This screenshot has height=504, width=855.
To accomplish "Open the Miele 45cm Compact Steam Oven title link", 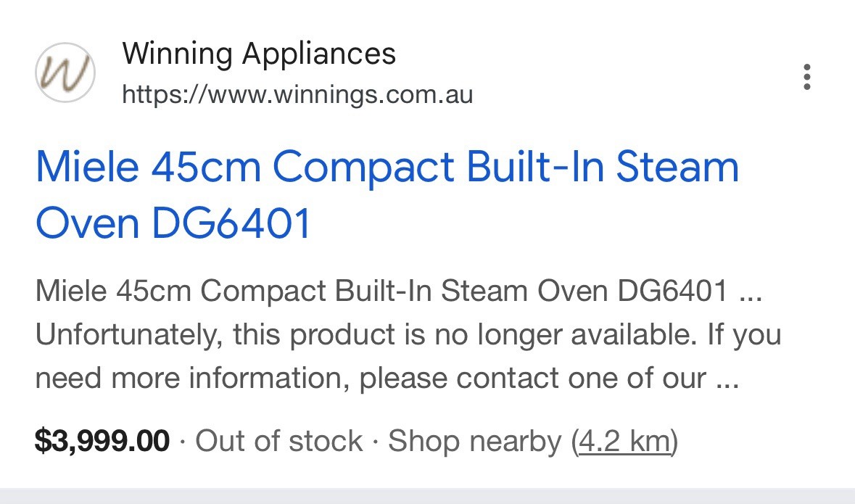I will (387, 195).
